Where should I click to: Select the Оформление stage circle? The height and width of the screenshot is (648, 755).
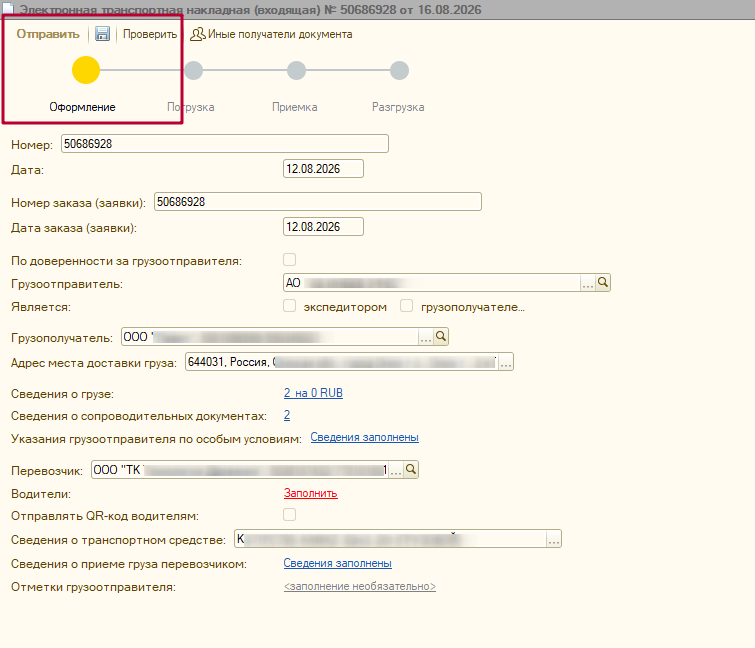click(86, 70)
